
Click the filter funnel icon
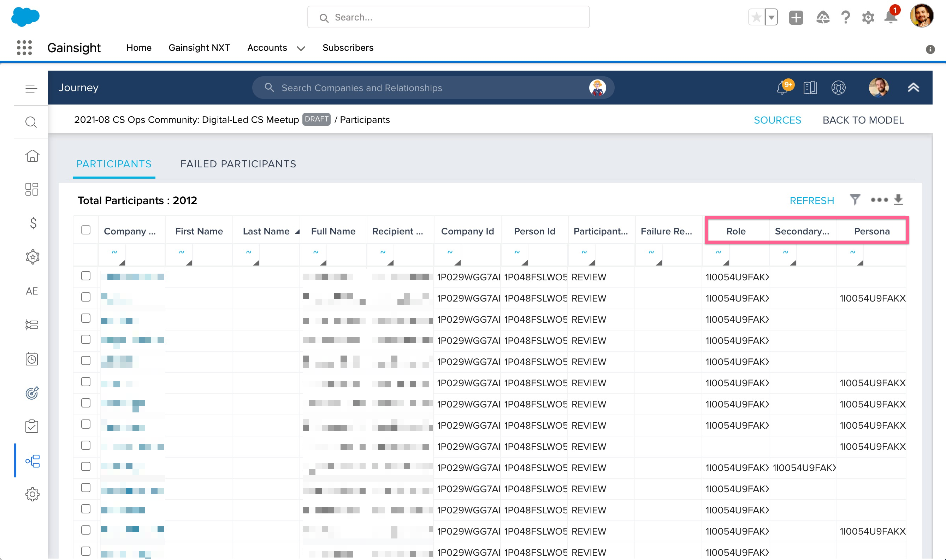click(x=855, y=199)
